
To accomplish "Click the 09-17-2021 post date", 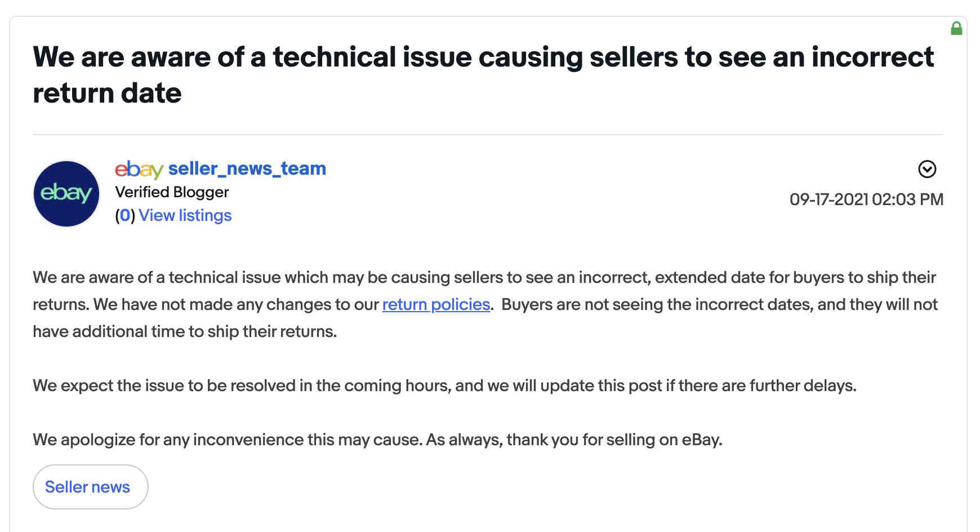I will pos(829,200).
